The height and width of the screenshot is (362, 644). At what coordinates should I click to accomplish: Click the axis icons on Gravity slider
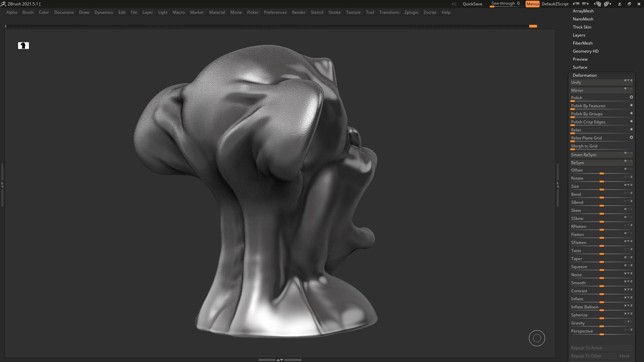628,322
